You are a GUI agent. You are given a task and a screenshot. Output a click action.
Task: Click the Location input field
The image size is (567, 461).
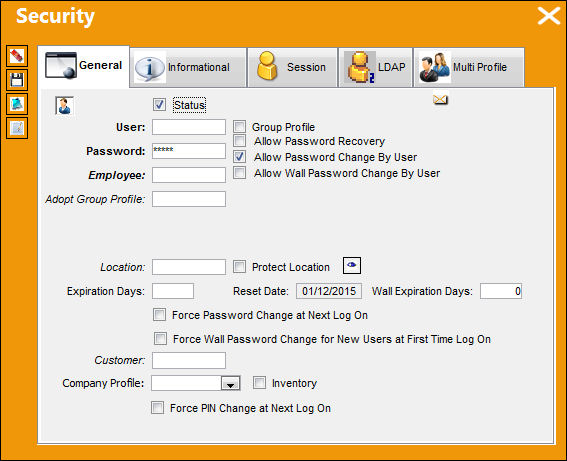pyautogui.click(x=189, y=267)
